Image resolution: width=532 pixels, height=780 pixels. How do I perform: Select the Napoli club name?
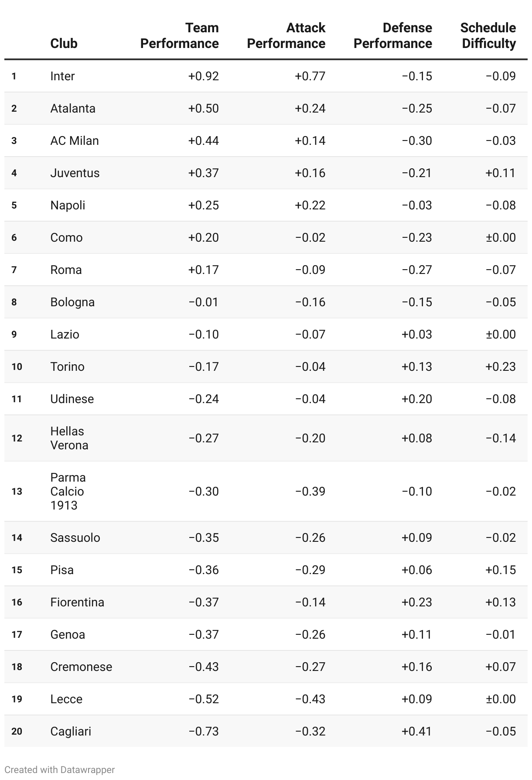pos(68,205)
